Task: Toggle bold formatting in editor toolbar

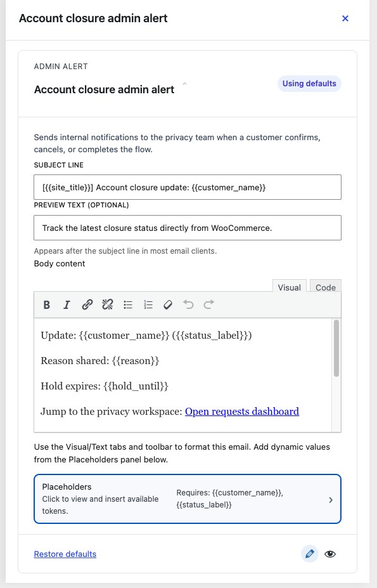Action: 46,304
